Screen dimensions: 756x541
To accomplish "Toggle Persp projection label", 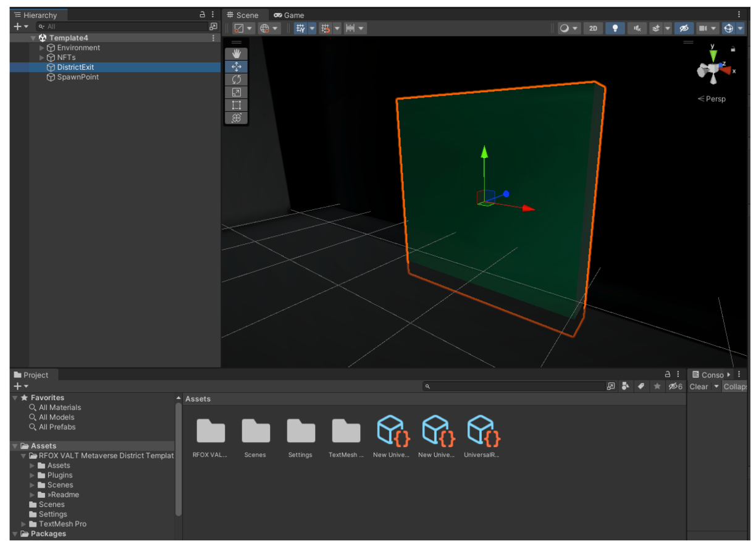I will coord(712,99).
